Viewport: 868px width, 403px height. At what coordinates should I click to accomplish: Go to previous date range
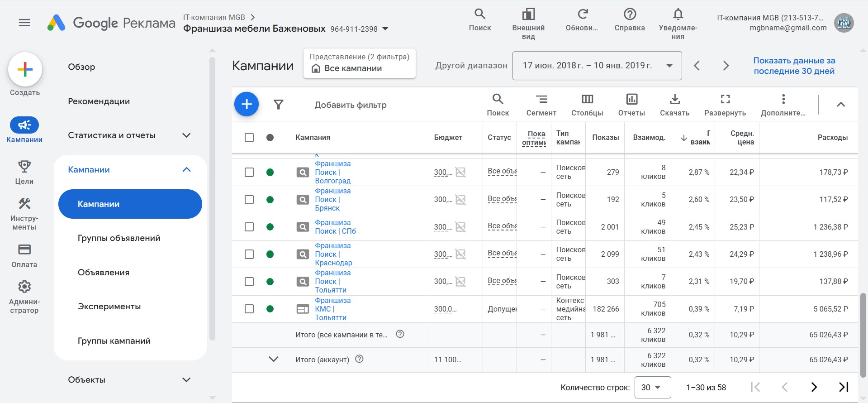[x=697, y=66]
